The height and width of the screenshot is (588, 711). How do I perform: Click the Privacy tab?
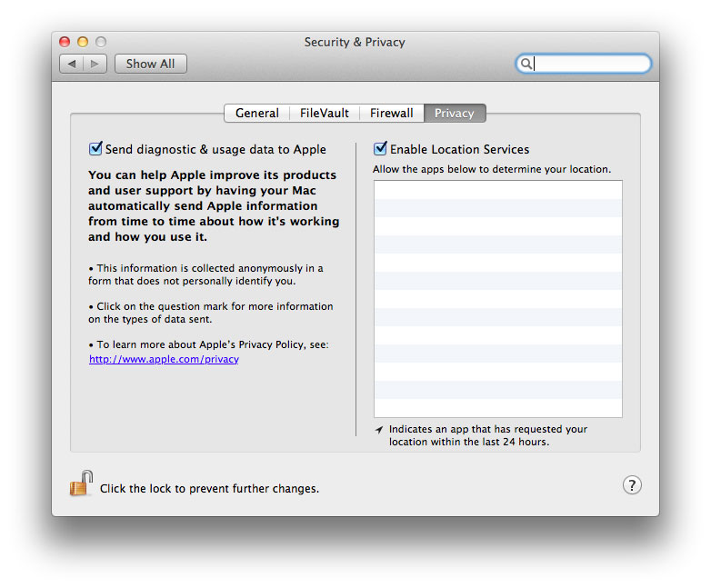coord(455,113)
